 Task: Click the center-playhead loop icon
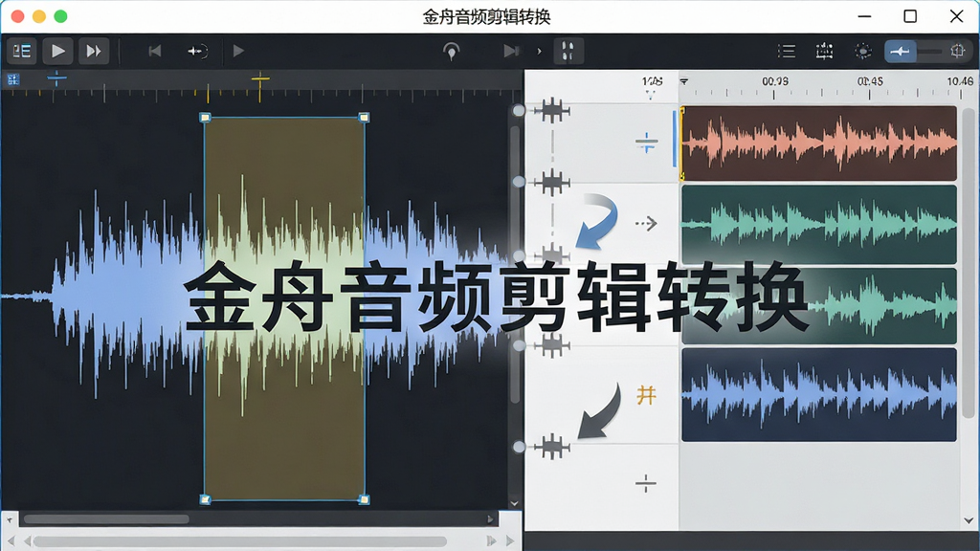coord(197,52)
